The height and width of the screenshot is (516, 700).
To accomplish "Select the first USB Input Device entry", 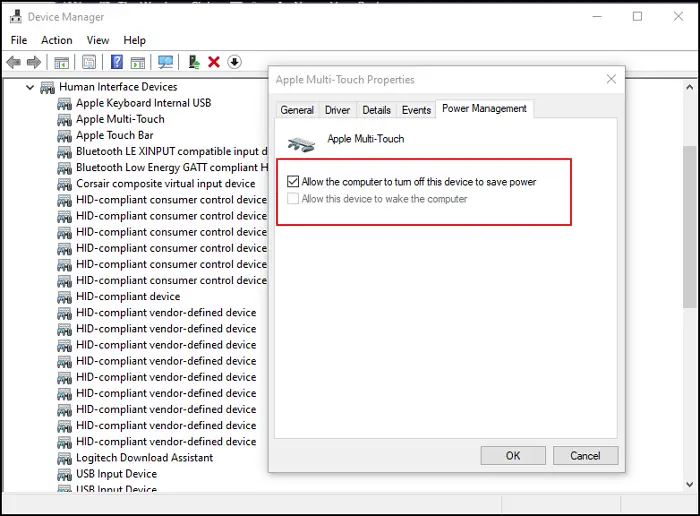I will click(116, 474).
